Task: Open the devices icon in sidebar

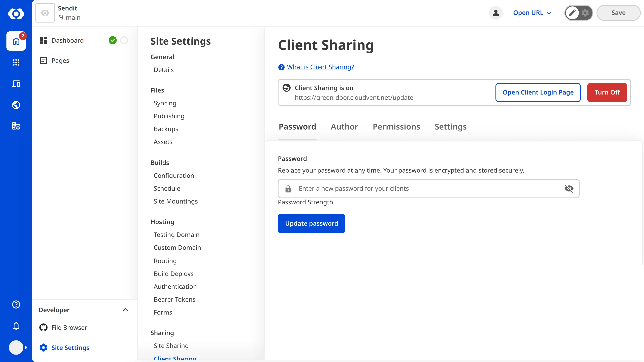Action: click(x=16, y=84)
